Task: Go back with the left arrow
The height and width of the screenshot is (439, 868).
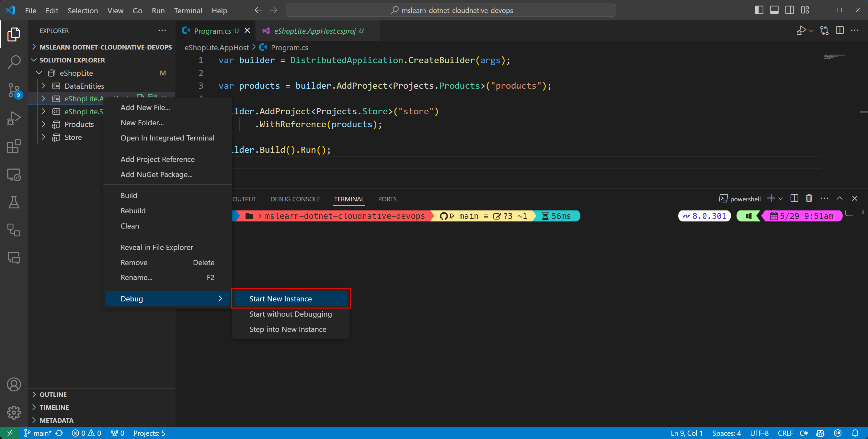Action: click(258, 10)
